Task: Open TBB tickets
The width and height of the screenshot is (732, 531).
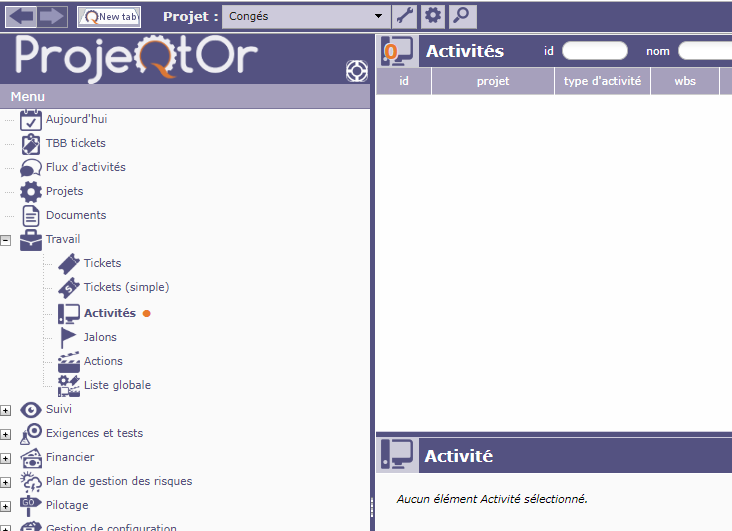Action: pos(76,143)
